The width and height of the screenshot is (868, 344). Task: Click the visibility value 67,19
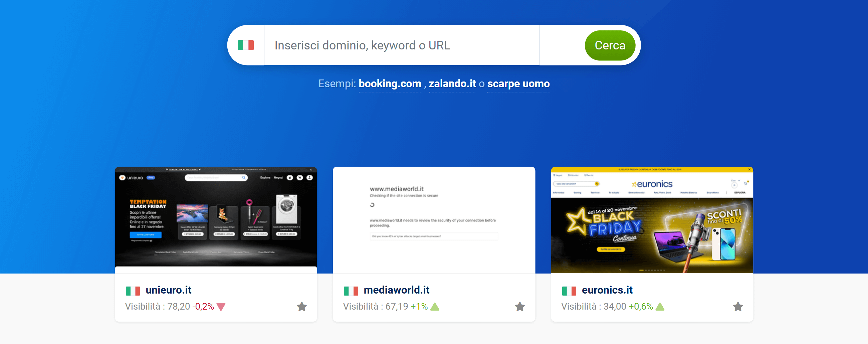pos(397,307)
